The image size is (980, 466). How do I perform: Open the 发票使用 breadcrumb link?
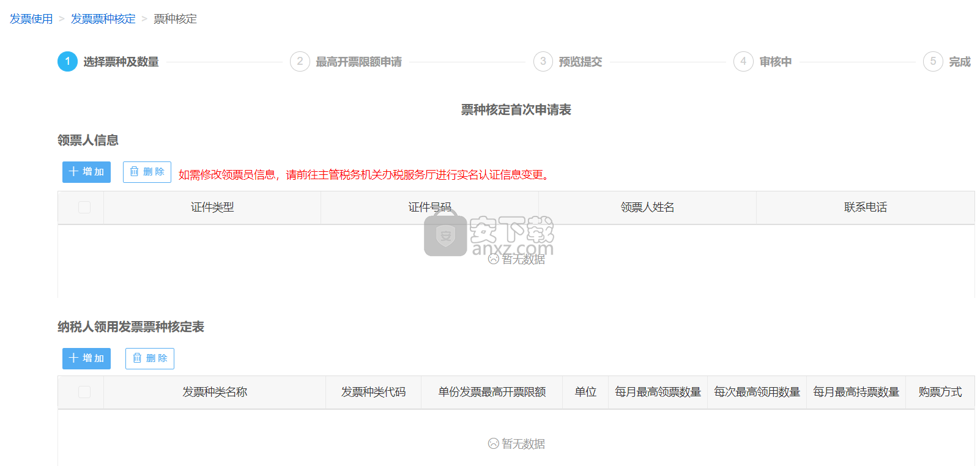[31, 19]
